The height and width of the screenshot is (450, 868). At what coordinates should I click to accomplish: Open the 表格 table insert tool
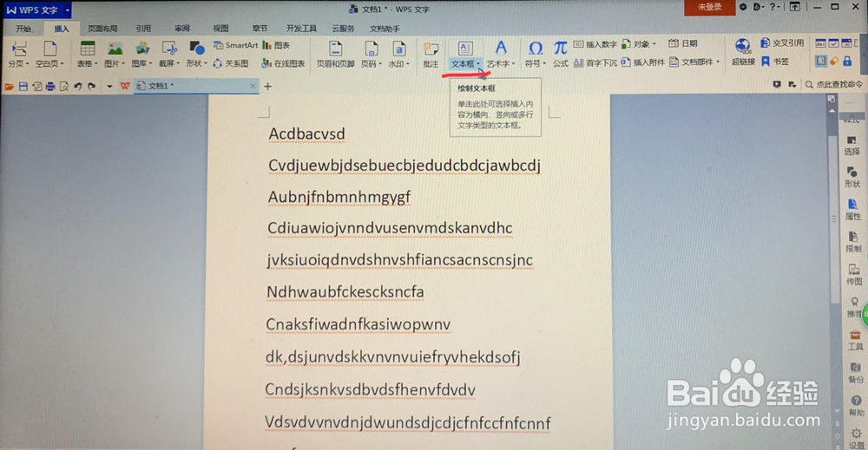tap(88, 54)
